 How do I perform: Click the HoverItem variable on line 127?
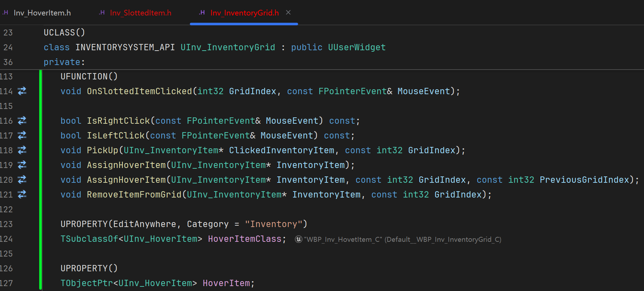(x=226, y=283)
